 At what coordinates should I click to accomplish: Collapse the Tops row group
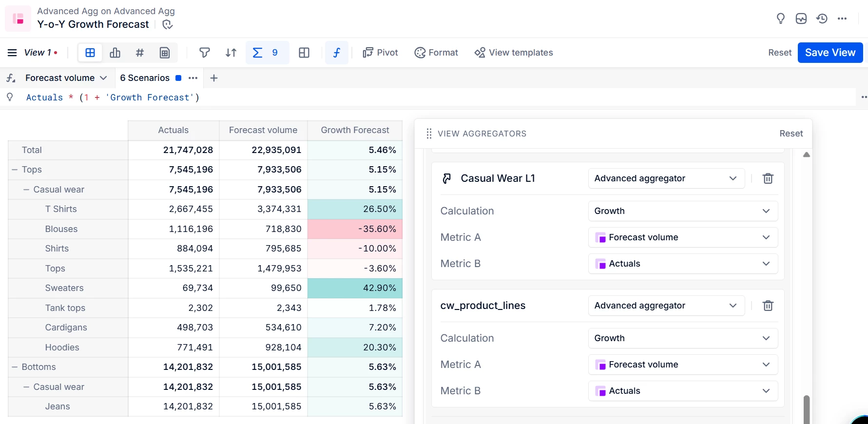coord(15,170)
